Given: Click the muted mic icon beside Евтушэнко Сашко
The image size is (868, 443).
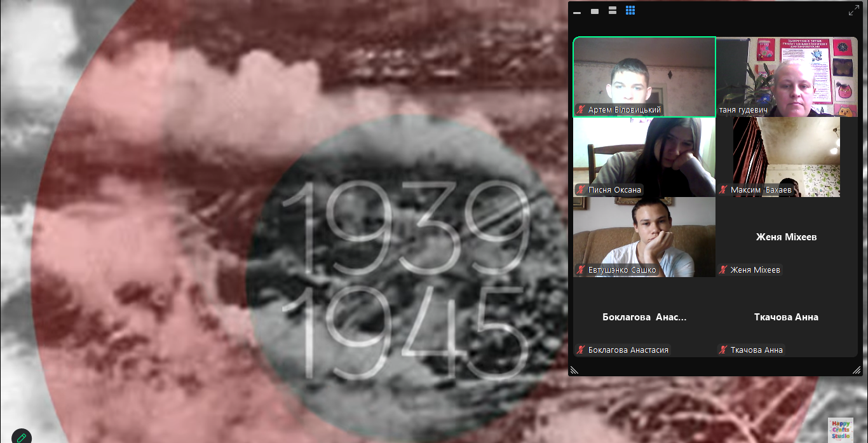Looking at the screenshot, I should (x=581, y=270).
